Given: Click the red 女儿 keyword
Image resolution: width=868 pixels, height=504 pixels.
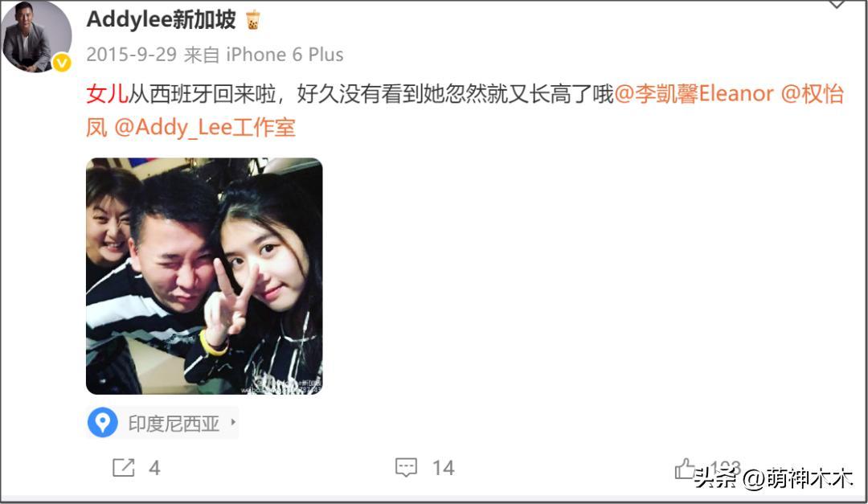Looking at the screenshot, I should pos(107,93).
